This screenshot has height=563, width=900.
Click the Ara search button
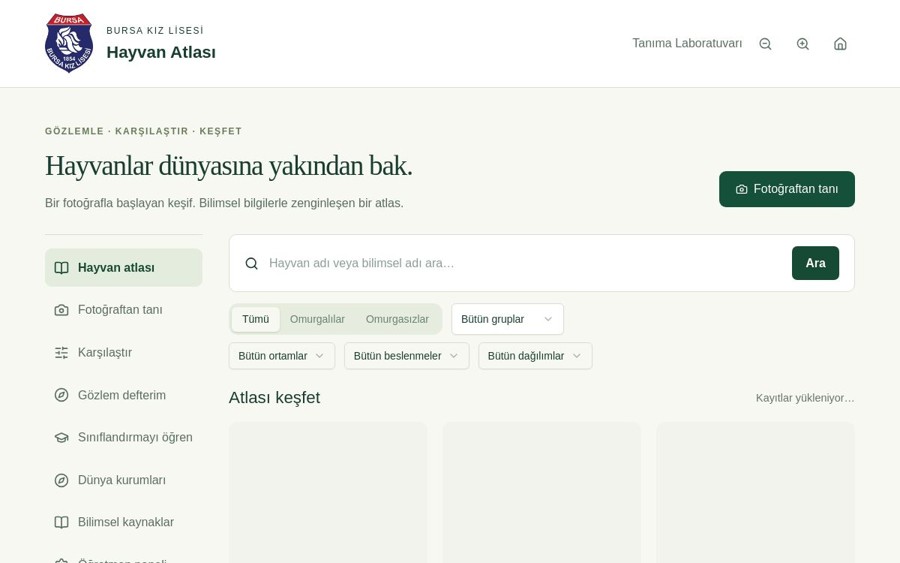(x=815, y=263)
